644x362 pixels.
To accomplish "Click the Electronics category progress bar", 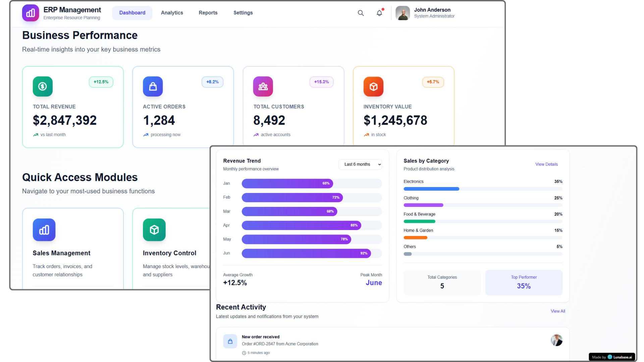I will click(431, 189).
